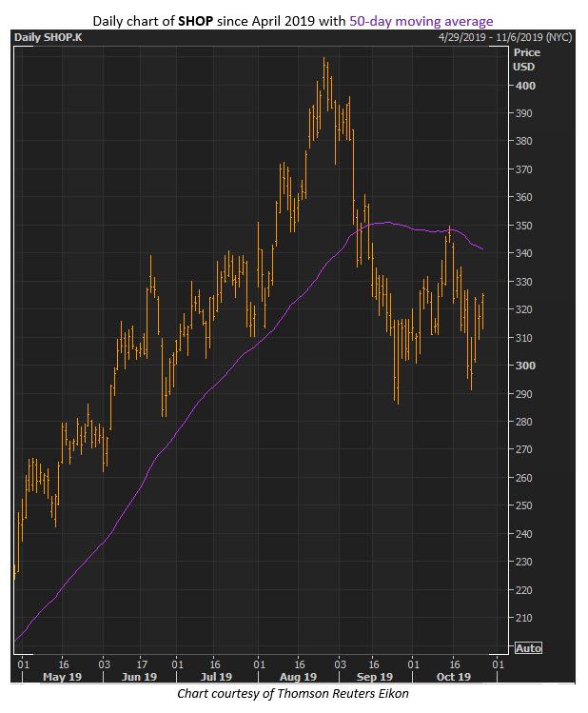Screen dimensions: 588x713
Task: Click the 230 price axis label
Action: (x=523, y=562)
